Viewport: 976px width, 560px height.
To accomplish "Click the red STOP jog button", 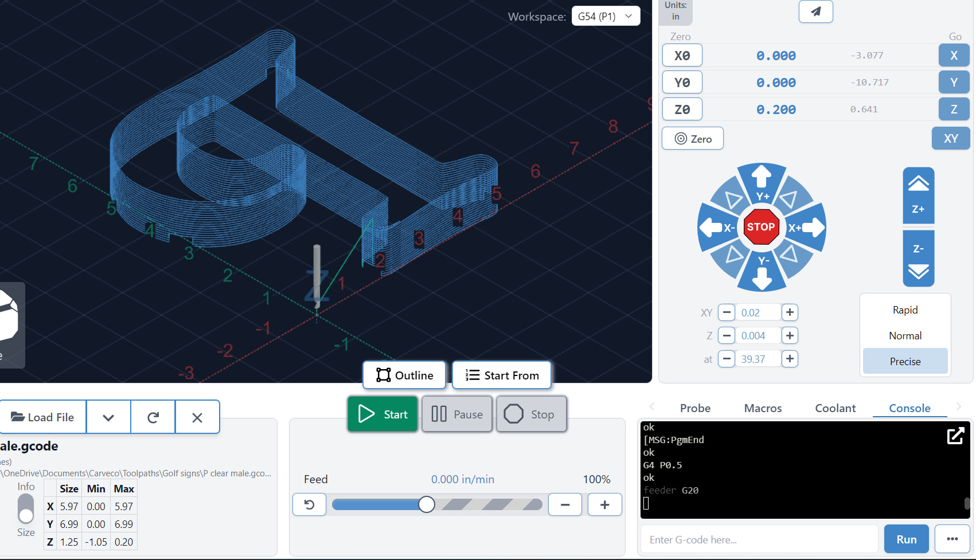I will [x=761, y=227].
